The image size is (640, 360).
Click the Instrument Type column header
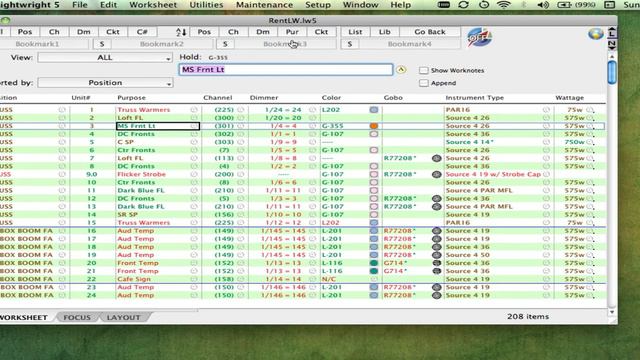coord(474,98)
